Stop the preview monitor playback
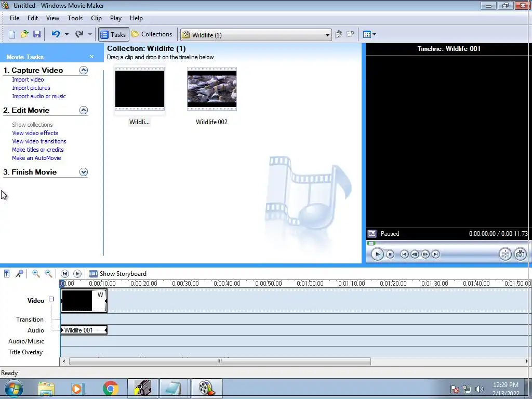Screen dimensions: 532x399 pos(390,254)
